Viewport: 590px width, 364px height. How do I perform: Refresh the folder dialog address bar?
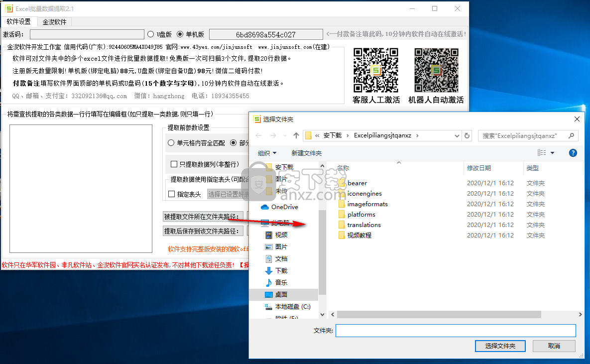pyautogui.click(x=467, y=135)
